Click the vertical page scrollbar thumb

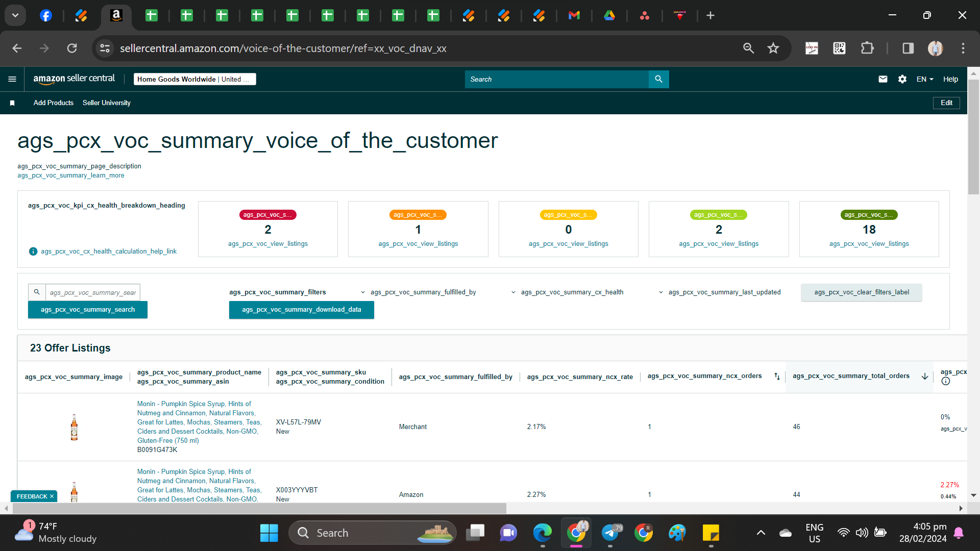click(x=973, y=137)
